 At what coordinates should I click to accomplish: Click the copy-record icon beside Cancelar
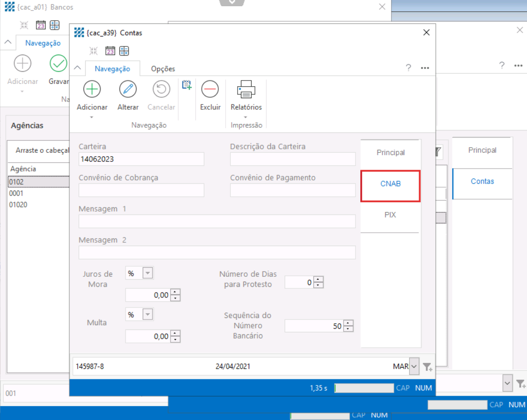click(x=187, y=85)
